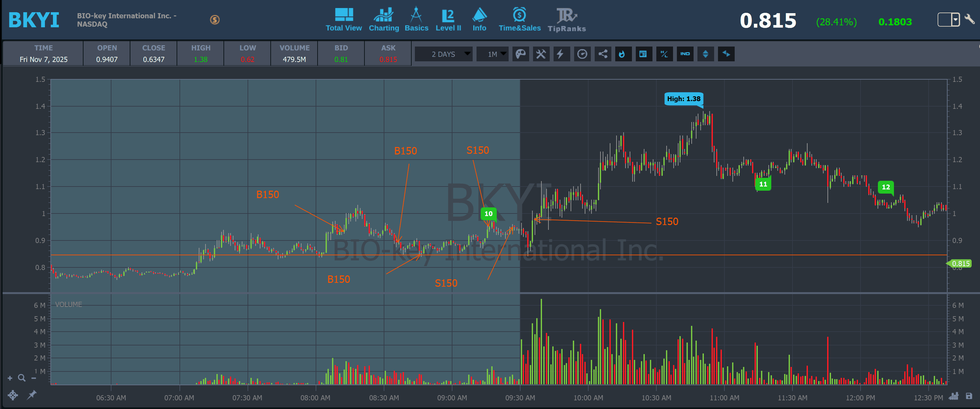The height and width of the screenshot is (409, 980).
Task: Toggle the IND indicators button
Action: pyautogui.click(x=685, y=54)
